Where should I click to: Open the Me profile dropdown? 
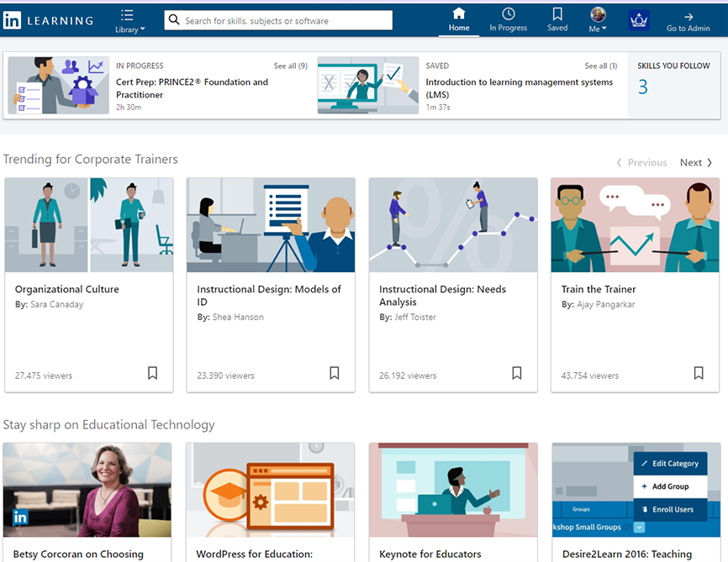[x=598, y=20]
